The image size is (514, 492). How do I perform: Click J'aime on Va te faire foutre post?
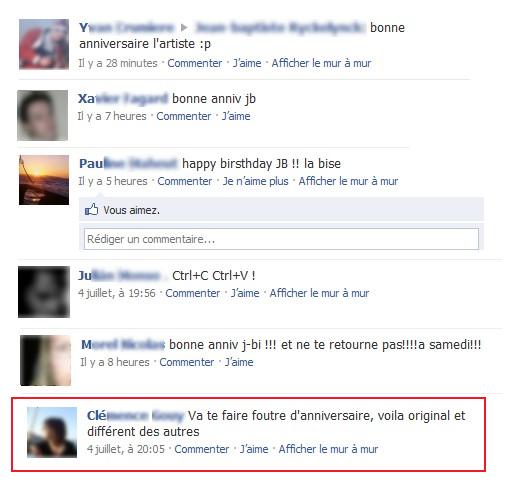[254, 449]
